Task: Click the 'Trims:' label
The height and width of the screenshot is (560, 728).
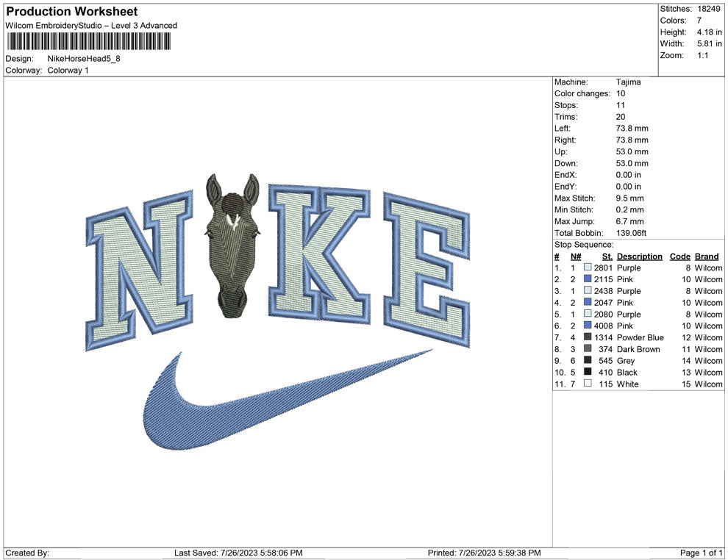Action: click(x=566, y=116)
